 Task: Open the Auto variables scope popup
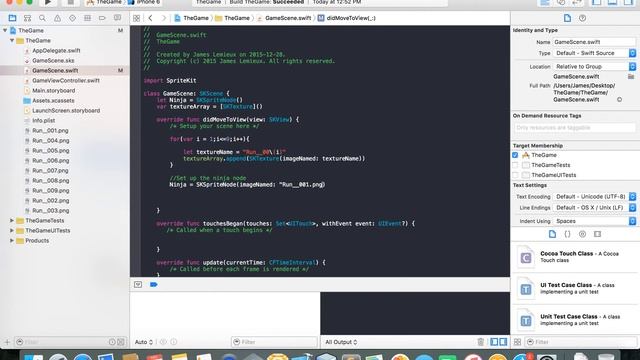click(x=144, y=342)
